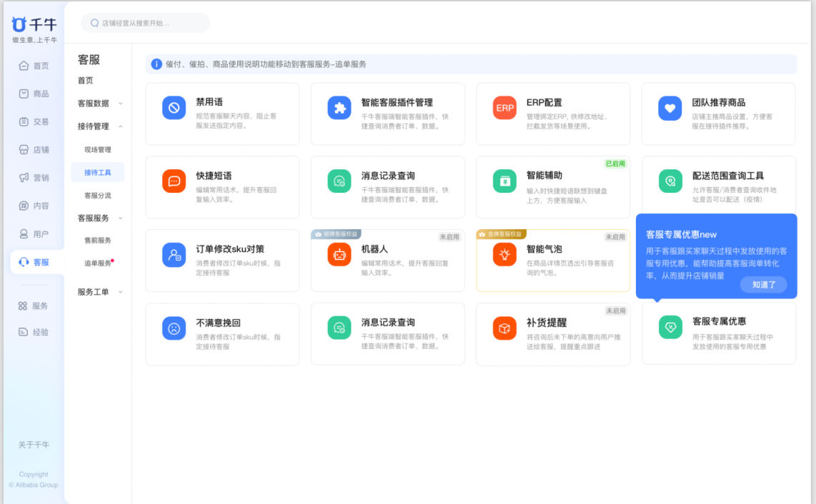Open the 关于千牛 link
The height and width of the screenshot is (504, 816).
point(34,445)
